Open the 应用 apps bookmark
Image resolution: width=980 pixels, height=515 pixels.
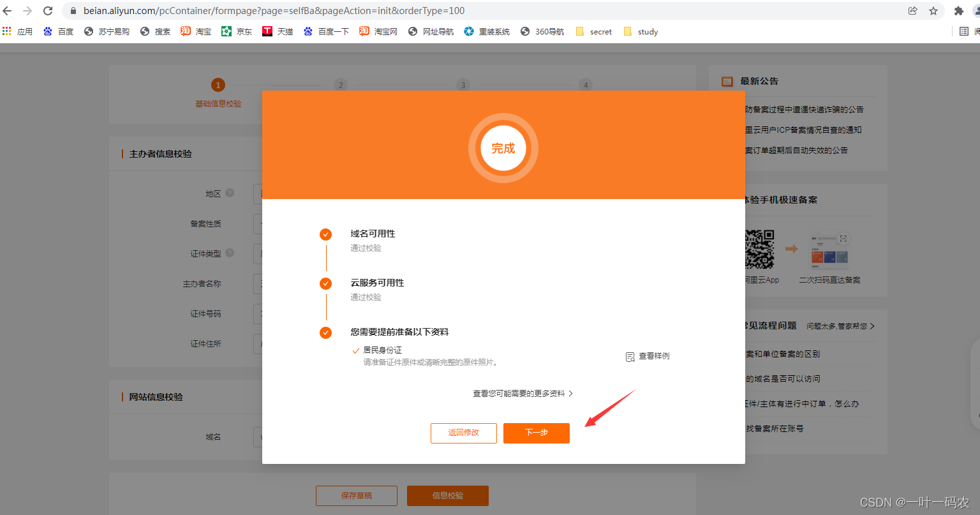point(18,31)
